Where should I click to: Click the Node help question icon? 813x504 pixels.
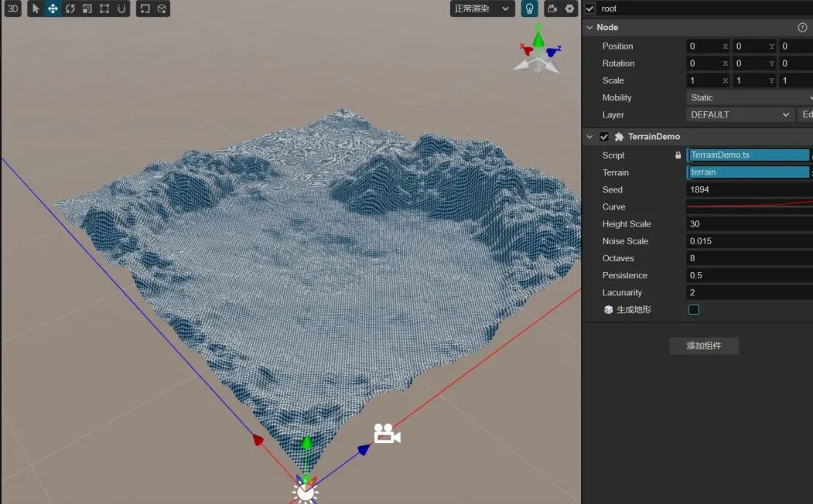tap(802, 27)
